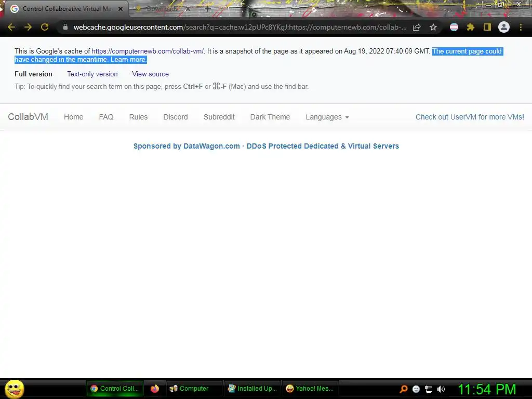Screen dimensions: 532x399
Task: Switch to the Installed Up... taskbar window
Action: tap(252, 389)
